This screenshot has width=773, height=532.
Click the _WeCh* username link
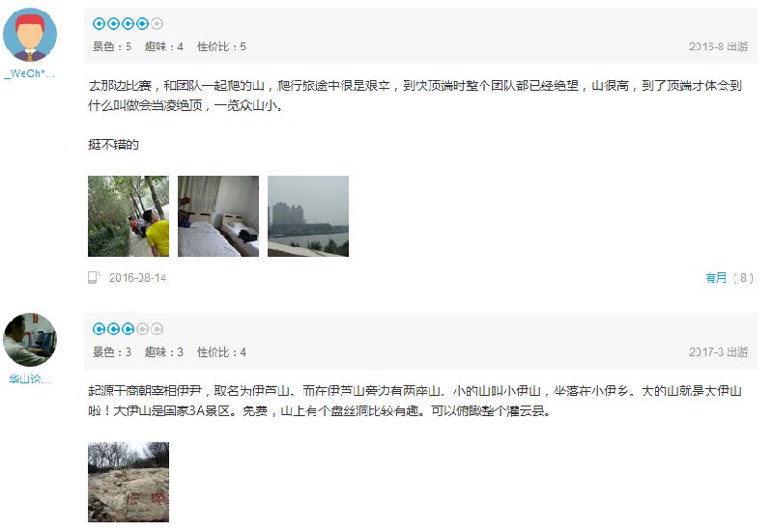30,73
